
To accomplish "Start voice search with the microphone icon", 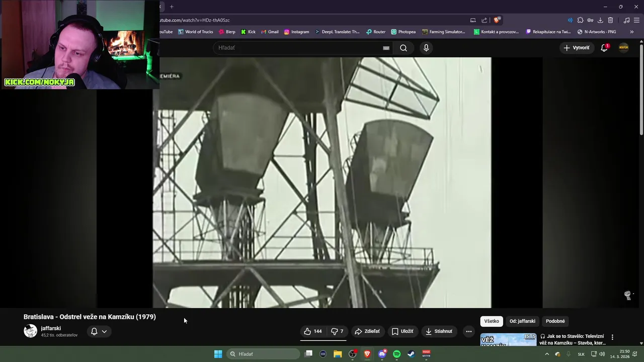I will [426, 48].
